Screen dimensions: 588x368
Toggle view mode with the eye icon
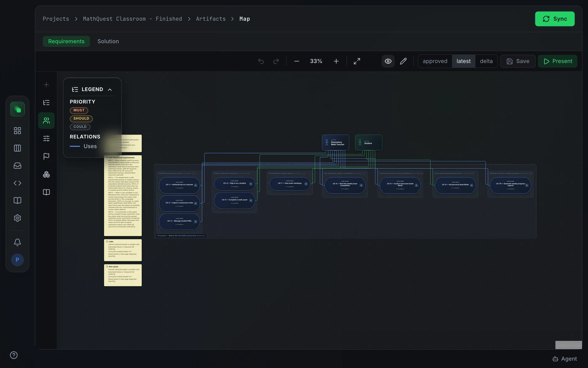(388, 61)
